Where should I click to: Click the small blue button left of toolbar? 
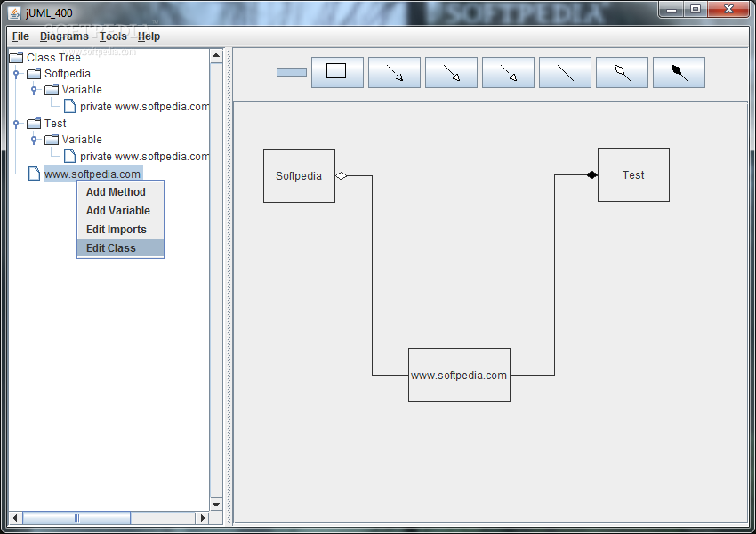(291, 72)
